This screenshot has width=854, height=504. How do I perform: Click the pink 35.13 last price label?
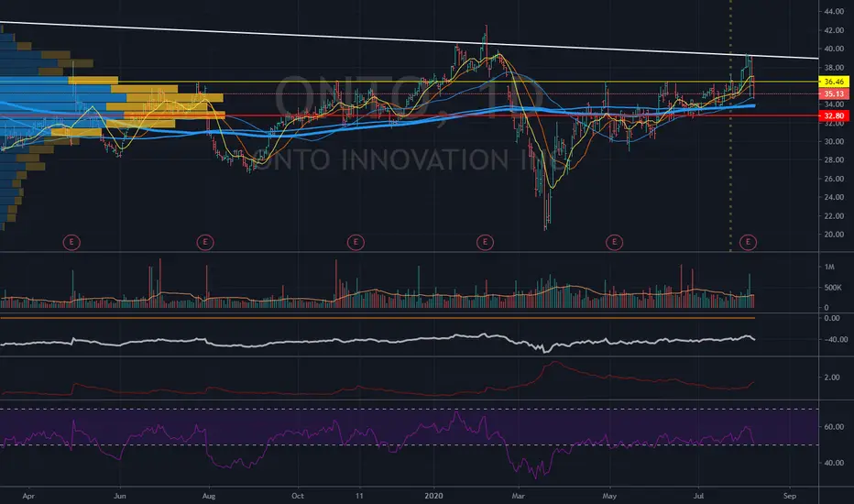tap(834, 93)
